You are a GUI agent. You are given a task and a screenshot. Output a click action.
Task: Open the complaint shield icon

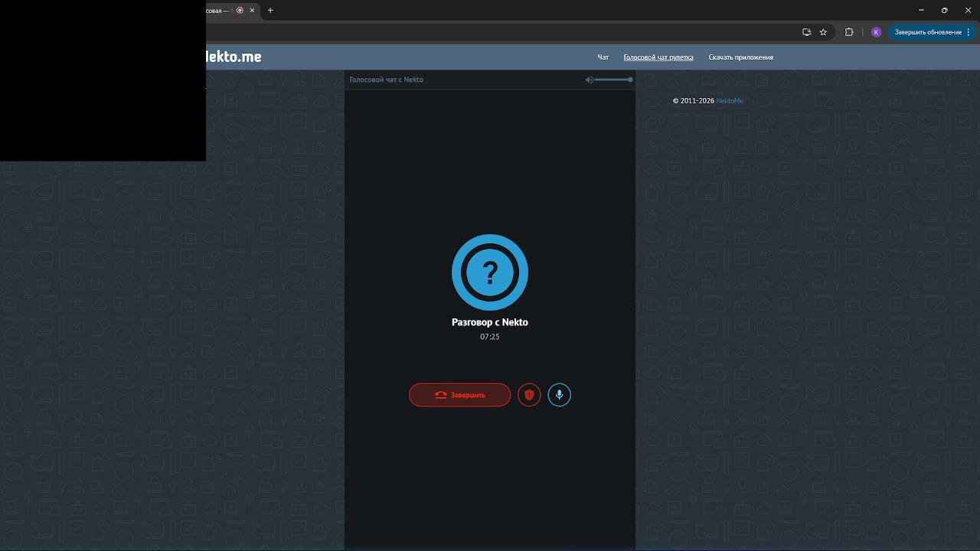click(x=529, y=395)
